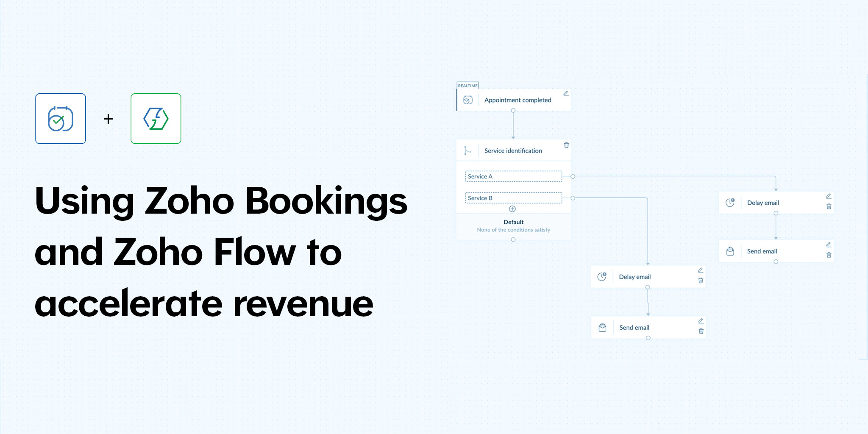Select the Service B condition branch
Viewport: 868px width, 434px height.
pyautogui.click(x=513, y=198)
